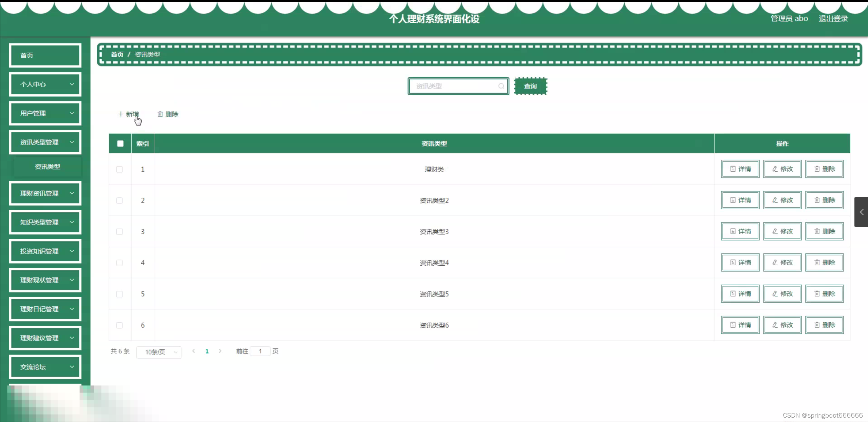Tick the checkbox for row 4
Screen dimensions: 868x422
(x=119, y=263)
